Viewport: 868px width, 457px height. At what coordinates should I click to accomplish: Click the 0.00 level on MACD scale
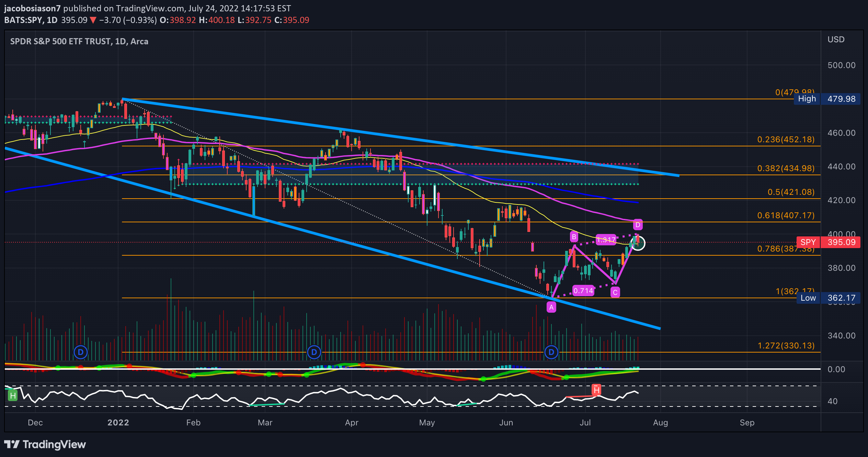click(x=836, y=369)
